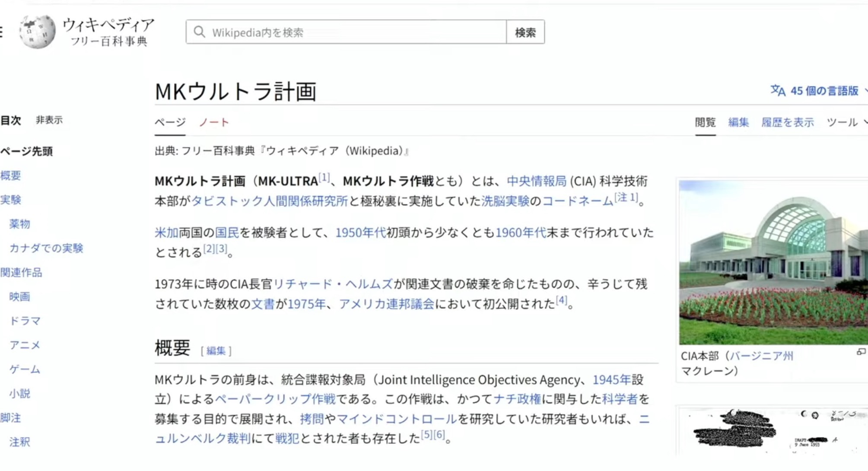
Task: Switch to the ノート tab
Action: (213, 122)
